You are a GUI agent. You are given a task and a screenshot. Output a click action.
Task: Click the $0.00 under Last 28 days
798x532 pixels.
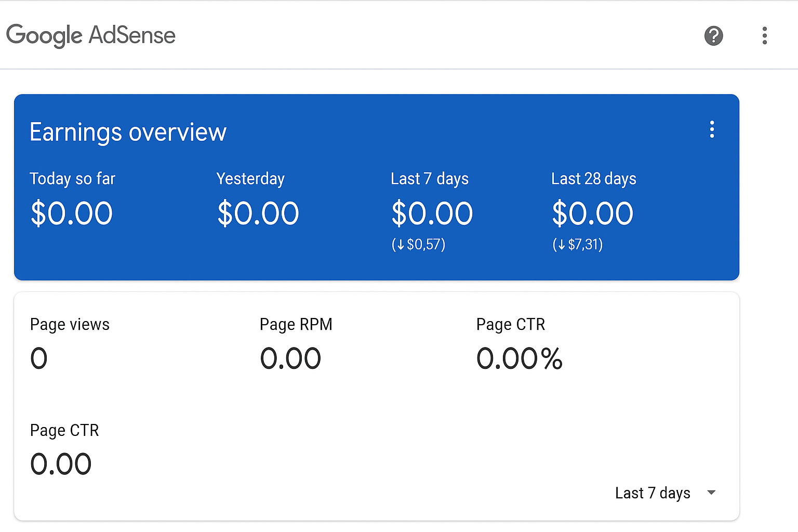tap(593, 213)
